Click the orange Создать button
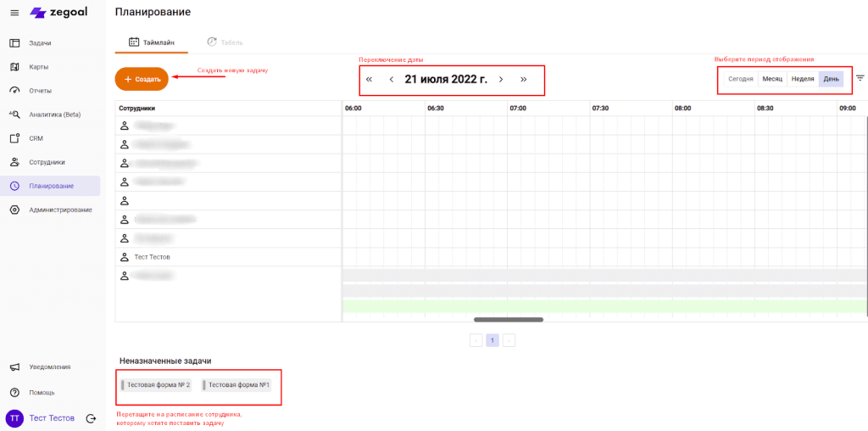Screen dimensions: 868x431 (x=142, y=79)
